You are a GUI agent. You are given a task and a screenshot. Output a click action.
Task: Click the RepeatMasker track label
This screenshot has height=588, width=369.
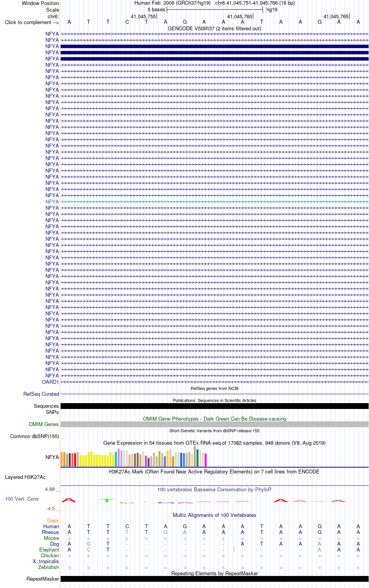click(x=43, y=579)
